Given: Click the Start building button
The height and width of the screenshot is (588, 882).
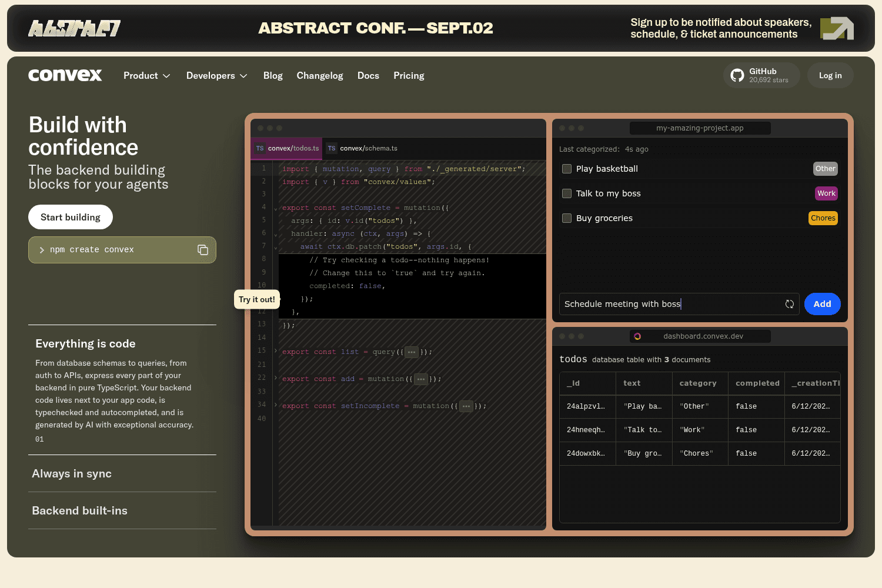Looking at the screenshot, I should coord(71,217).
